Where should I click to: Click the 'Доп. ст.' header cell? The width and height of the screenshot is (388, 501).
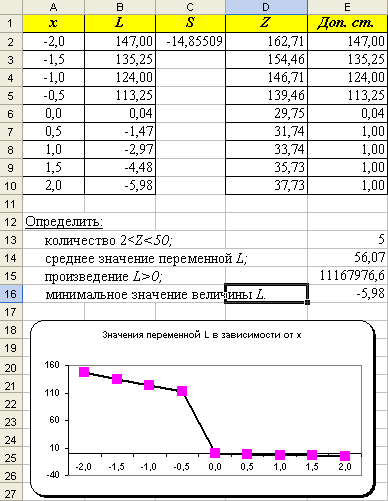click(x=348, y=23)
